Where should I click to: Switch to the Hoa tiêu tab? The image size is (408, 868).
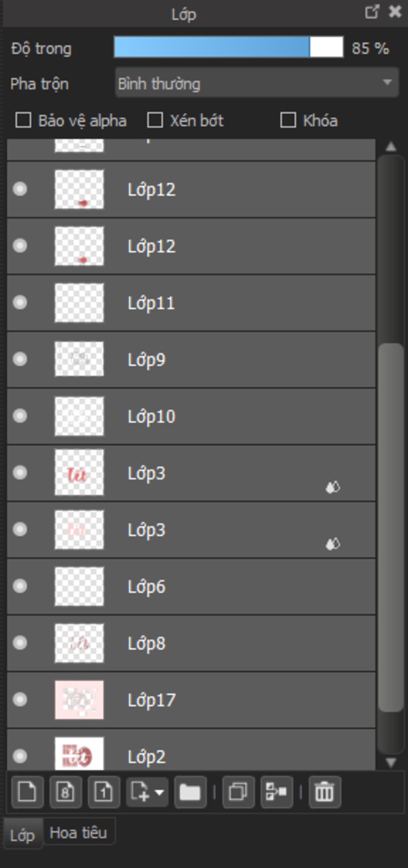(x=78, y=833)
